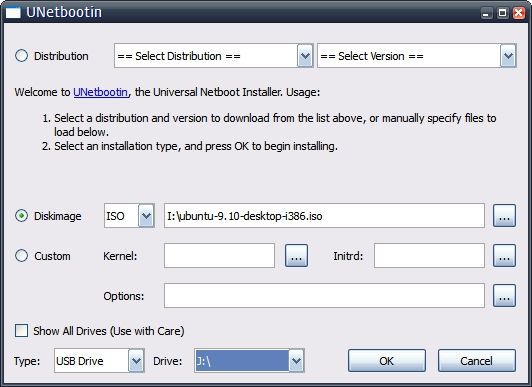Click the Kernel input field

(219, 256)
